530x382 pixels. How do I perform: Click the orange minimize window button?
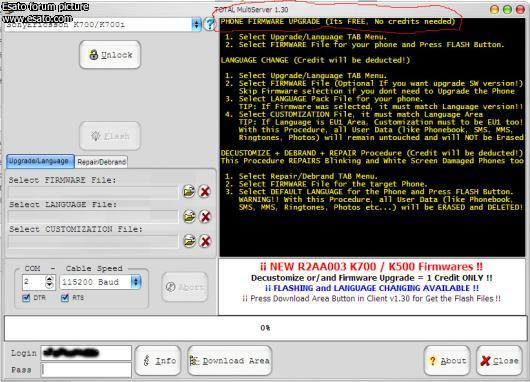494,9
